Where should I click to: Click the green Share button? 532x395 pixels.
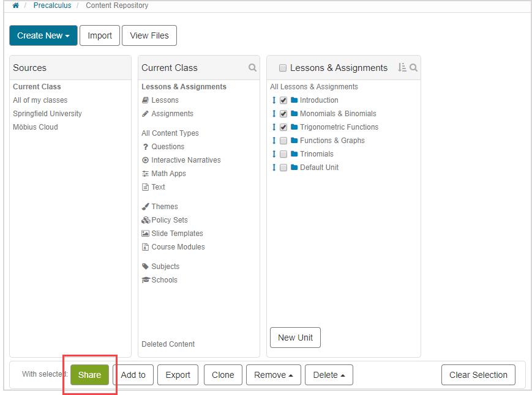[89, 375]
